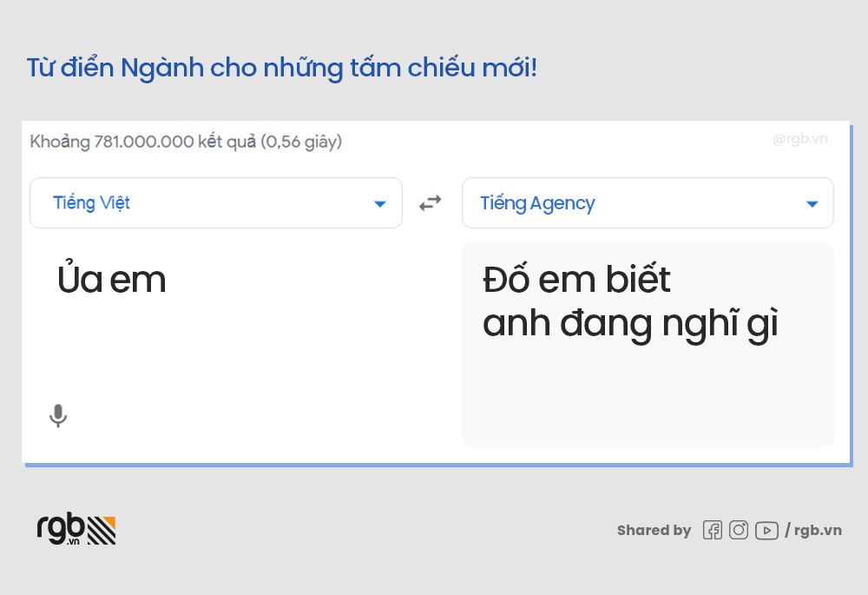Click the swap languages arrows icon
868x595 pixels.
431,203
